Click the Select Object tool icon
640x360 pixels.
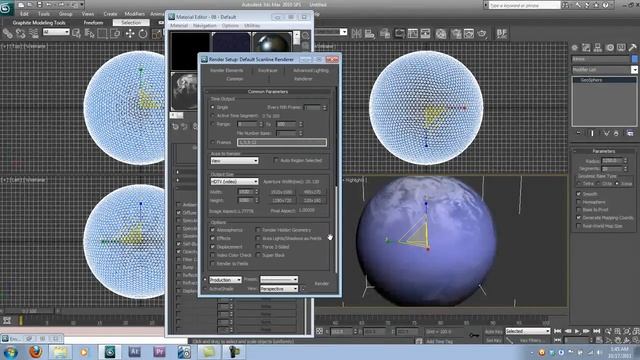coord(76,33)
